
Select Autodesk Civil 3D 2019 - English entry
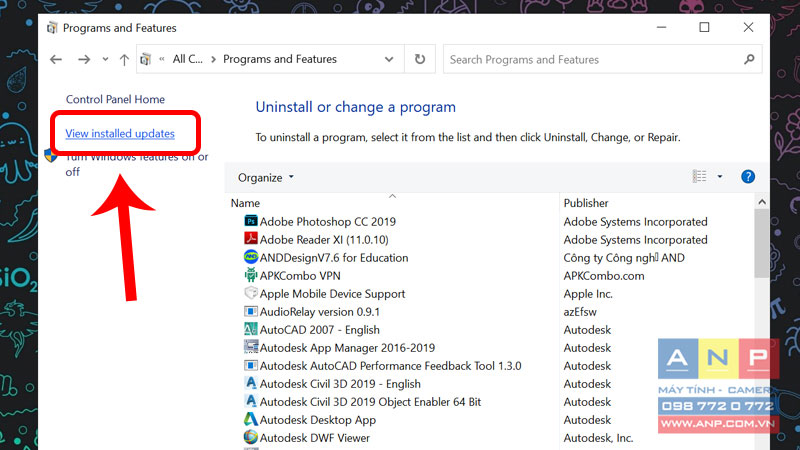(x=340, y=384)
